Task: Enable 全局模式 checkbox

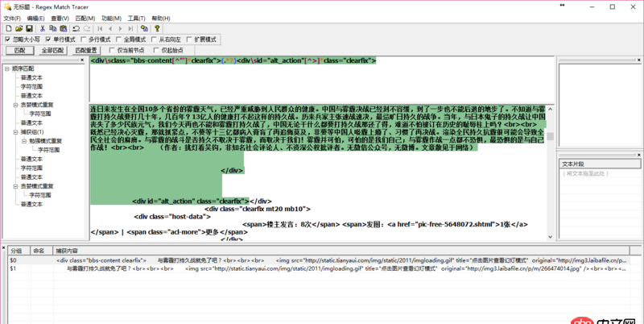Action: tap(118, 39)
